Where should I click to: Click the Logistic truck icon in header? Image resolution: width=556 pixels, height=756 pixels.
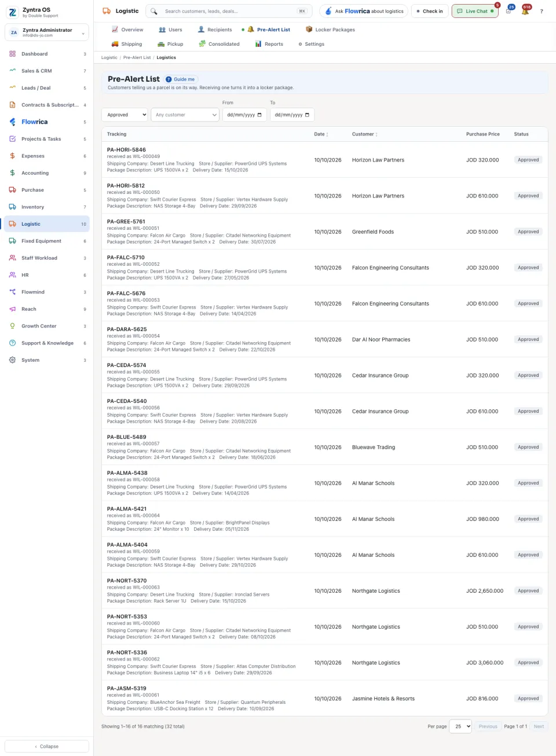click(x=107, y=11)
